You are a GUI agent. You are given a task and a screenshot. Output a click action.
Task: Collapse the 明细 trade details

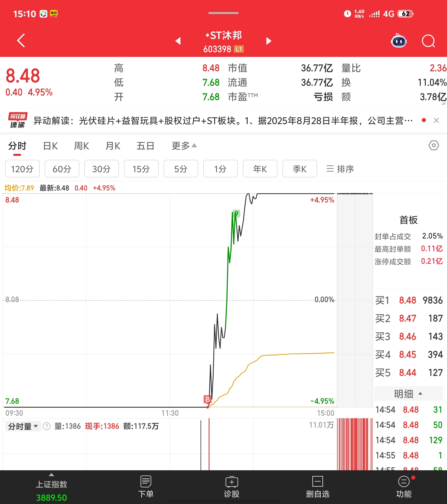(408, 394)
